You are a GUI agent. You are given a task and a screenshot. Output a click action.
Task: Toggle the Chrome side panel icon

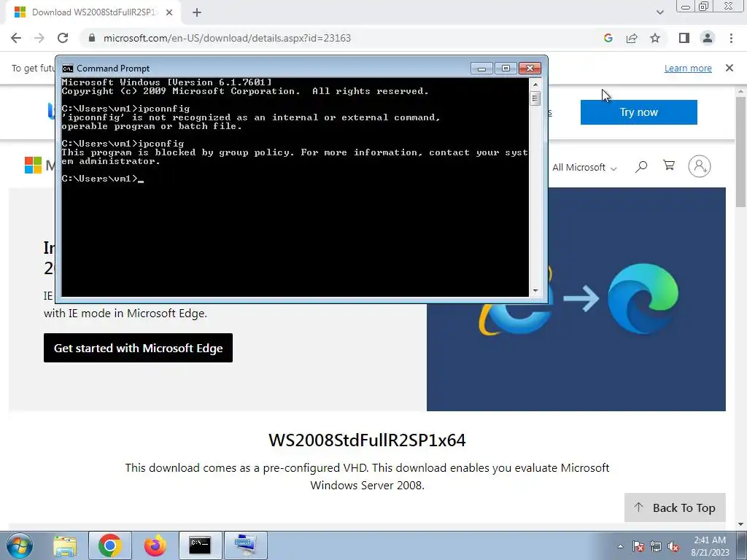click(x=684, y=38)
